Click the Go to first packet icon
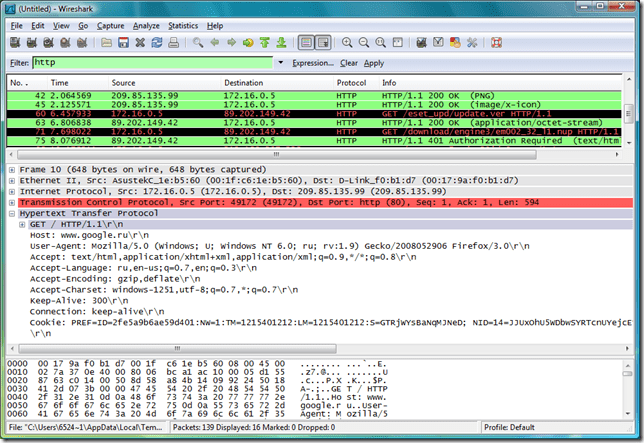 coord(265,42)
